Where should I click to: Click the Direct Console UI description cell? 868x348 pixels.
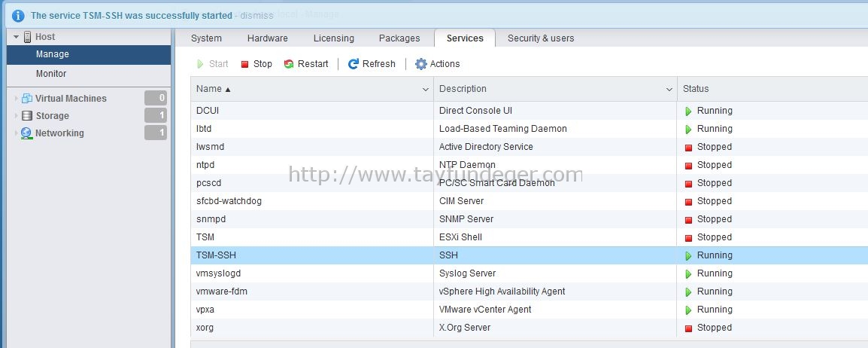click(555, 111)
